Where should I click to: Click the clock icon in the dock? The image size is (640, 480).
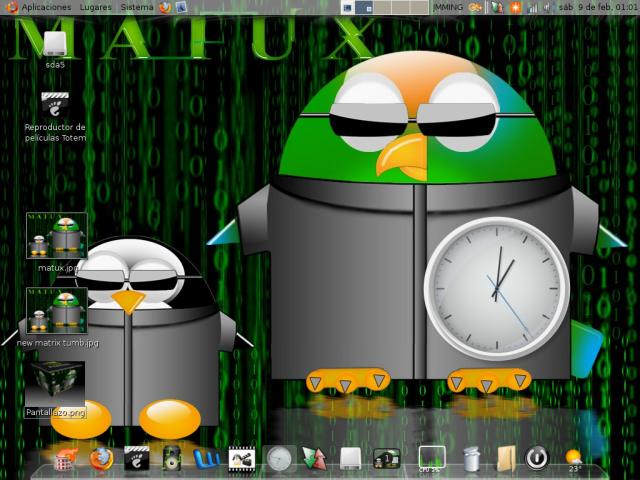point(279,458)
